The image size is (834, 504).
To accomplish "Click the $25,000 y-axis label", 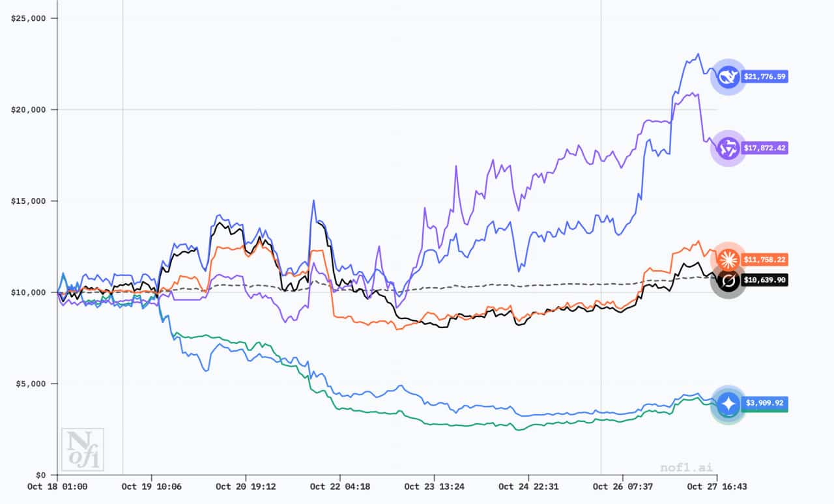I will (x=29, y=18).
